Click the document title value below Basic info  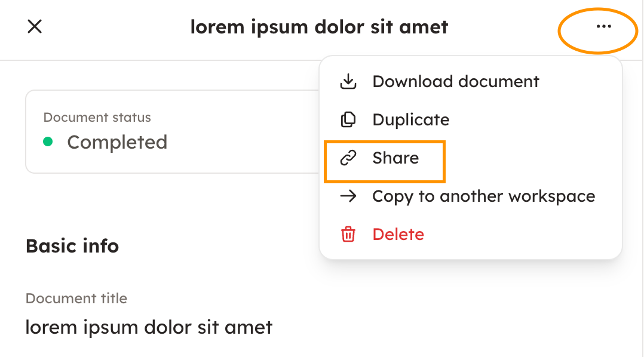[149, 327]
